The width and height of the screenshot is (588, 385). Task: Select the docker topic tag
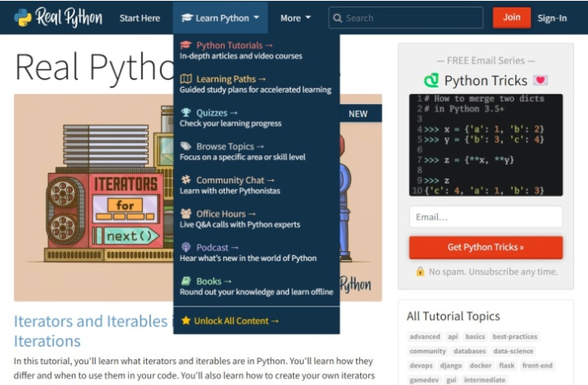[x=480, y=365]
